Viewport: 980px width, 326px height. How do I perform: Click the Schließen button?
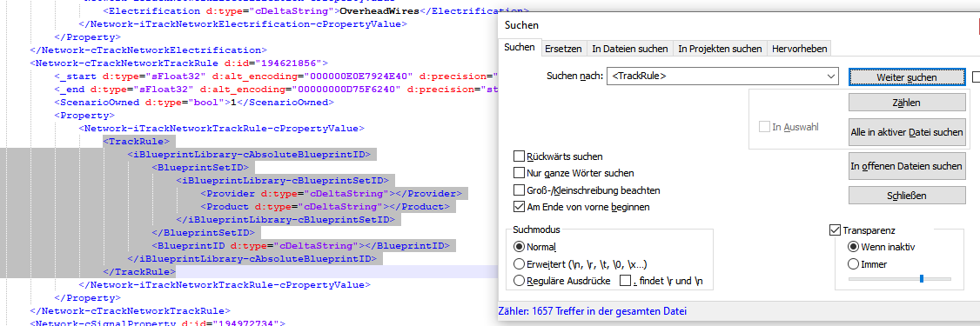pos(906,196)
